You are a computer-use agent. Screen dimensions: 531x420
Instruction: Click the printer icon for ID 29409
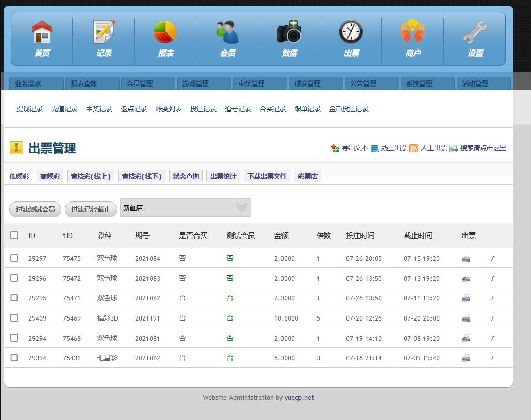click(x=466, y=318)
